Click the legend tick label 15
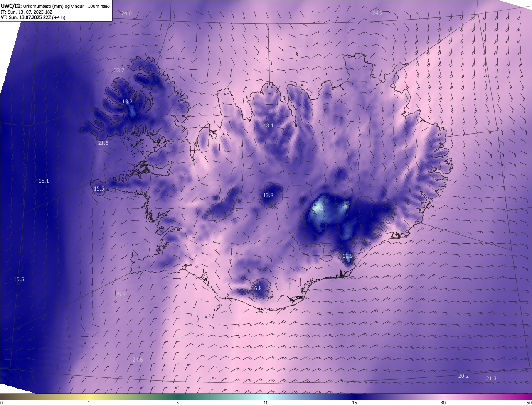 point(355,403)
